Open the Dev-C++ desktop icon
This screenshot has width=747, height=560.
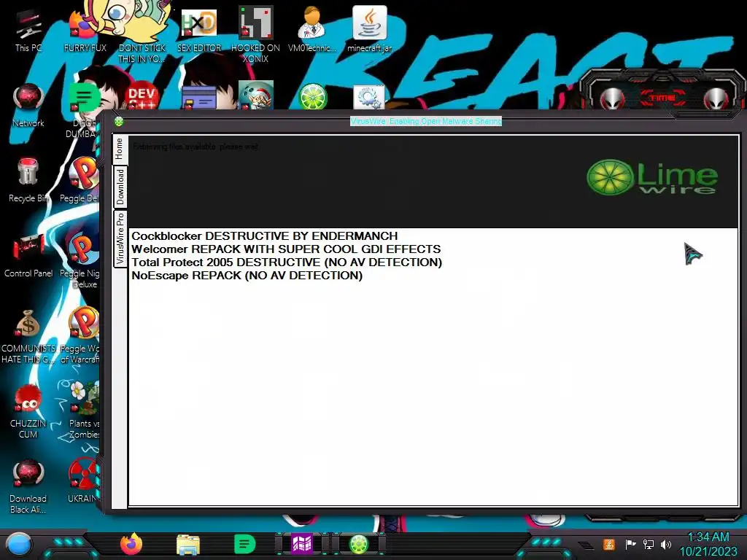pyautogui.click(x=142, y=97)
